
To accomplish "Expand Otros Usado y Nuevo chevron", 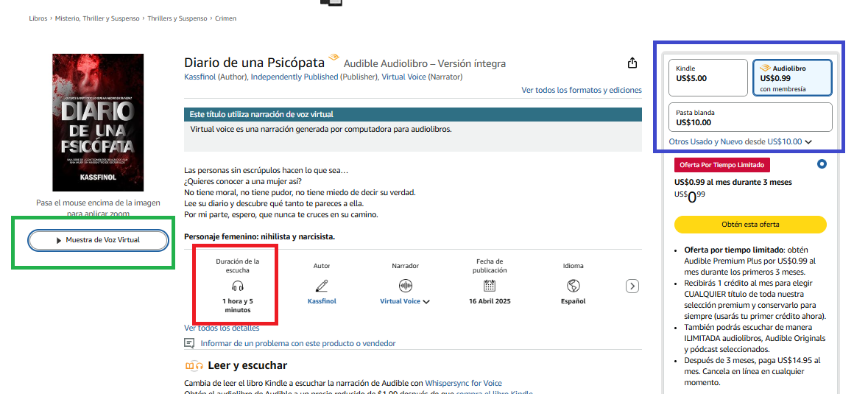I will [809, 142].
